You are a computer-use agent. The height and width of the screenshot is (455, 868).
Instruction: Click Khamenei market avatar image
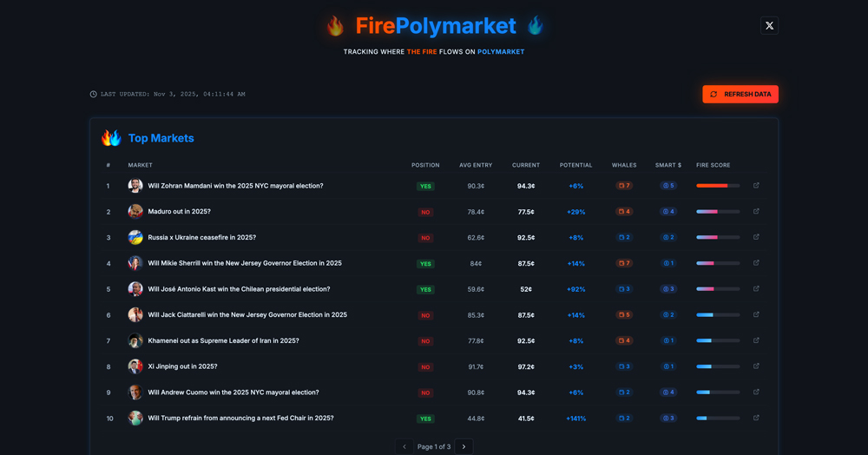tap(135, 340)
